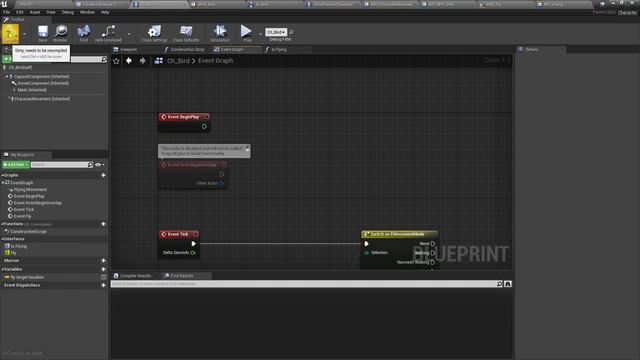Open the Debug menu
The width and height of the screenshot is (640, 360).
tap(67, 12)
